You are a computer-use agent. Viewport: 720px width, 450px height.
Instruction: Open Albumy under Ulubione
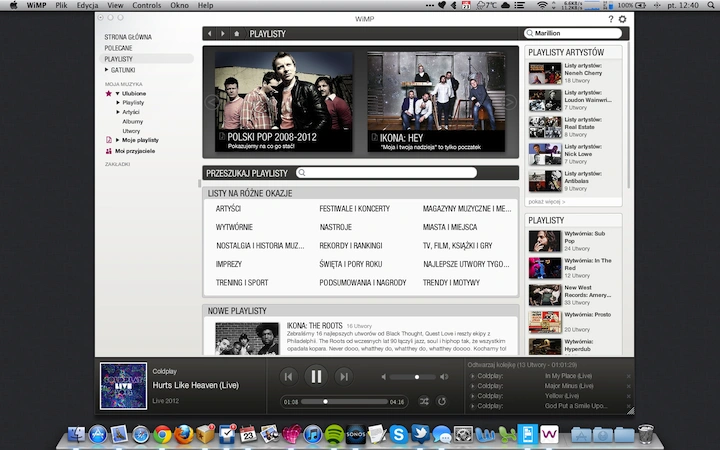point(133,122)
